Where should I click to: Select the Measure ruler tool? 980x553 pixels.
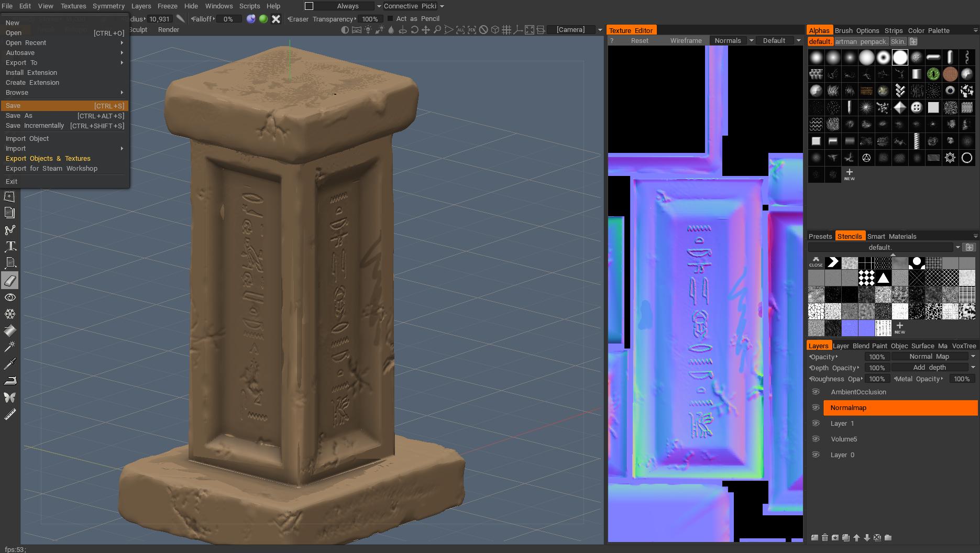click(x=10, y=414)
